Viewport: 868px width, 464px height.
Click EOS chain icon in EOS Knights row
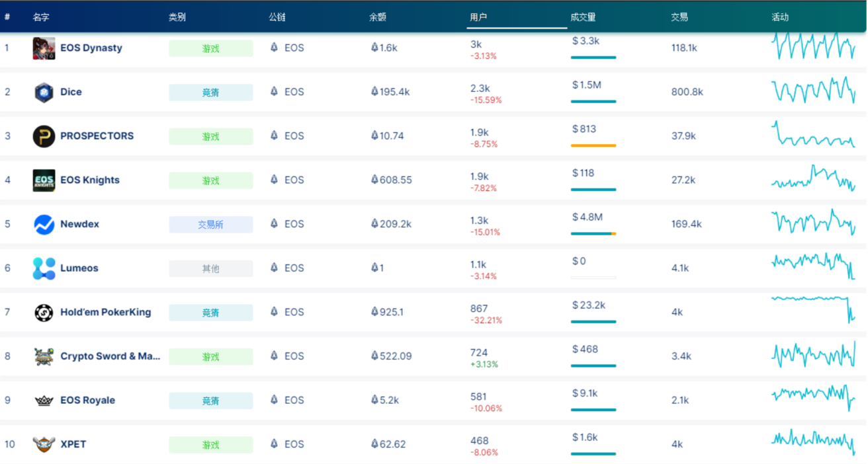pos(274,179)
